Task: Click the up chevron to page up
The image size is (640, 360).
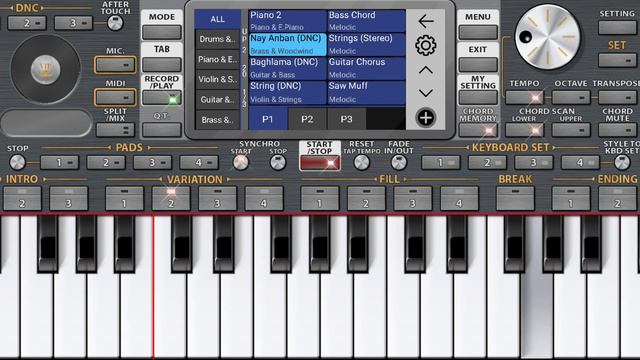Action: point(426,70)
